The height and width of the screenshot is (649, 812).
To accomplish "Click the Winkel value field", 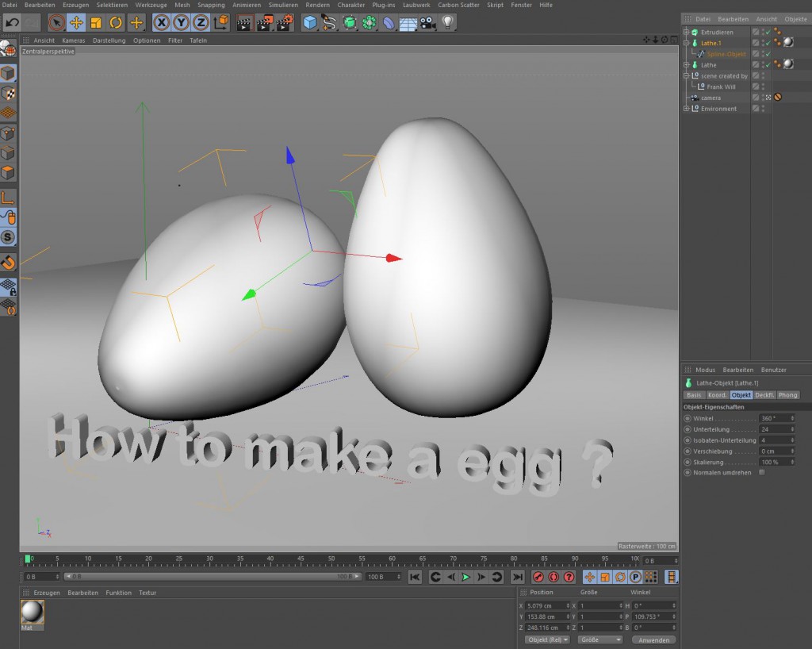I will coord(772,418).
